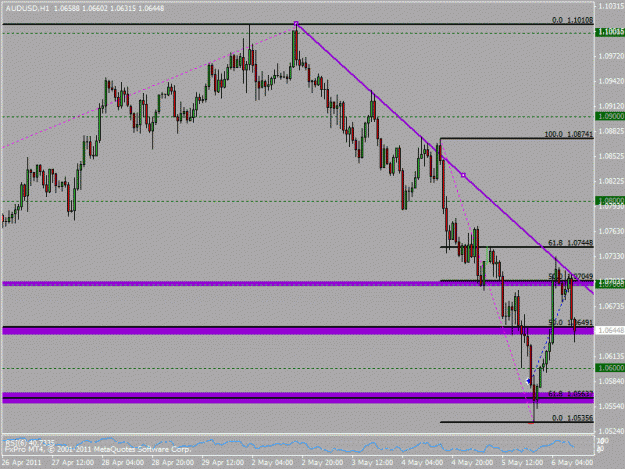Click the 5 May 12:00 time label
625x469 pixels.
click(x=522, y=462)
